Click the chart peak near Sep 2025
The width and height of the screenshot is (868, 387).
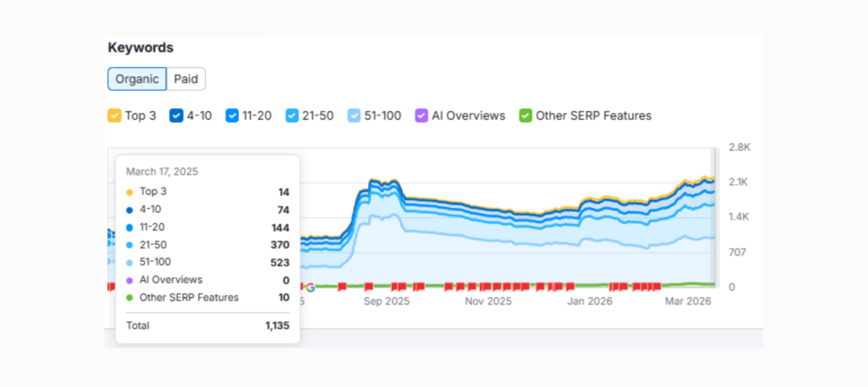tap(374, 181)
